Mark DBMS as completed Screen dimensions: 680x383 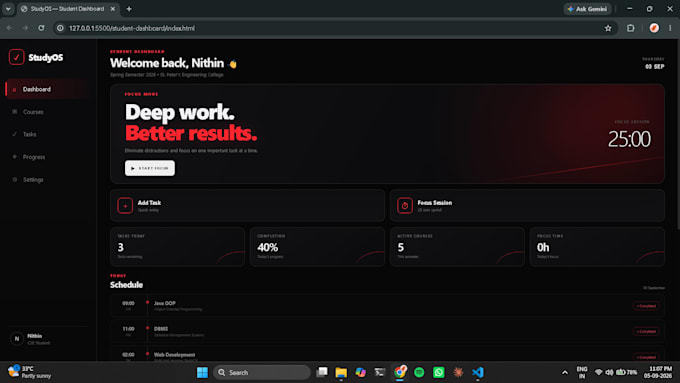pyautogui.click(x=646, y=332)
